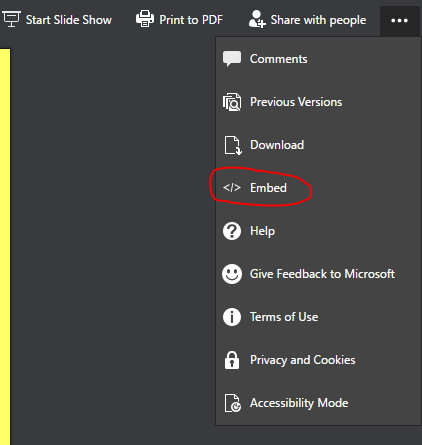Choose Download in the menu

tap(277, 145)
